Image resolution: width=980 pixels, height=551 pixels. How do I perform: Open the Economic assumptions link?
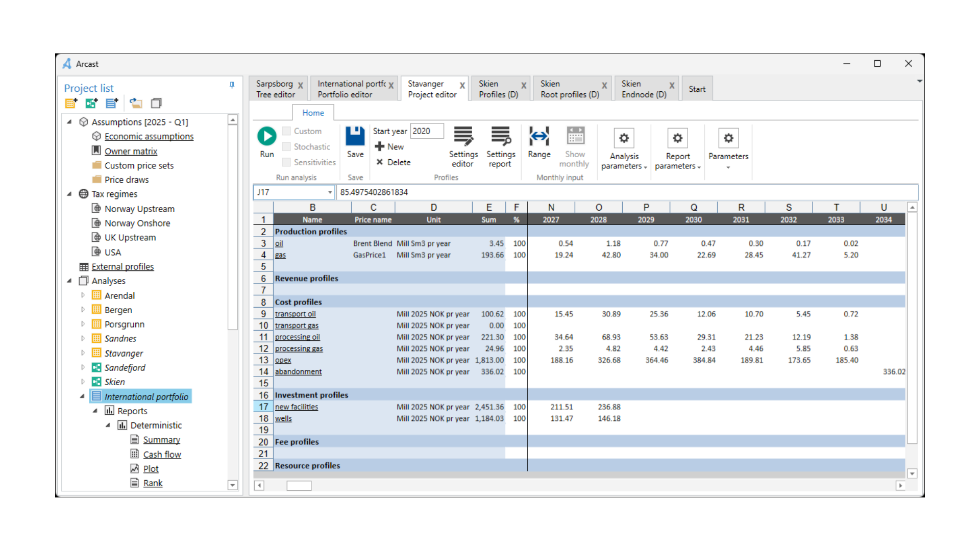(x=149, y=136)
